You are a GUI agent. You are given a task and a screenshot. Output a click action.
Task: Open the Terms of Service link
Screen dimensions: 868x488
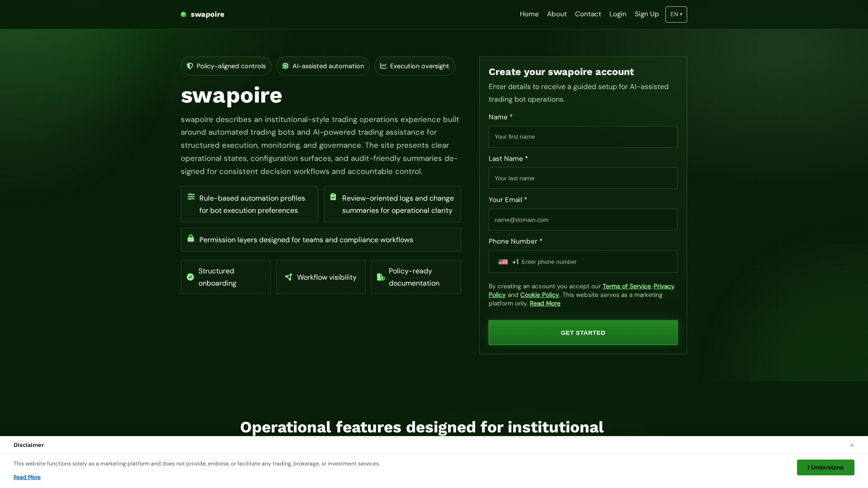coord(627,286)
